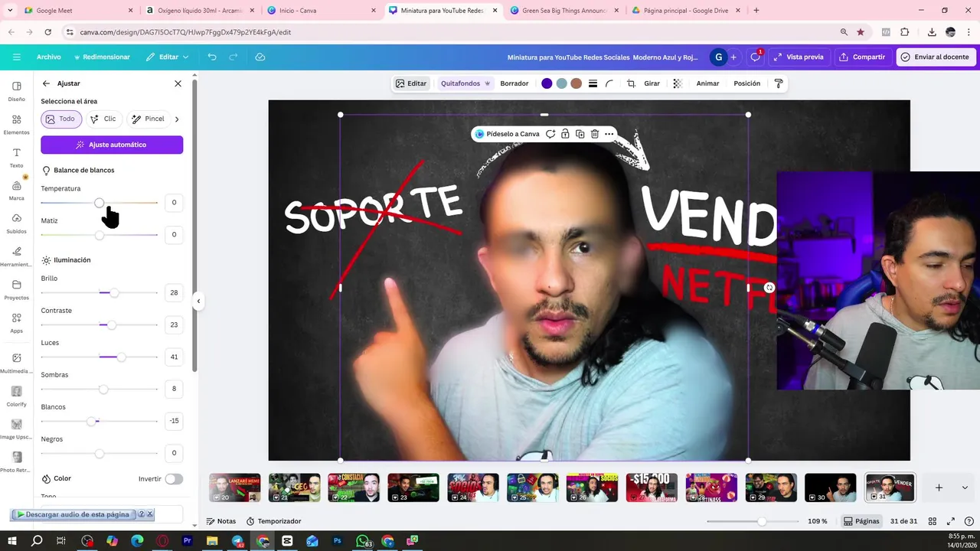The height and width of the screenshot is (551, 980).
Task: Open the Marca sidebar panel
Action: pyautogui.click(x=16, y=190)
